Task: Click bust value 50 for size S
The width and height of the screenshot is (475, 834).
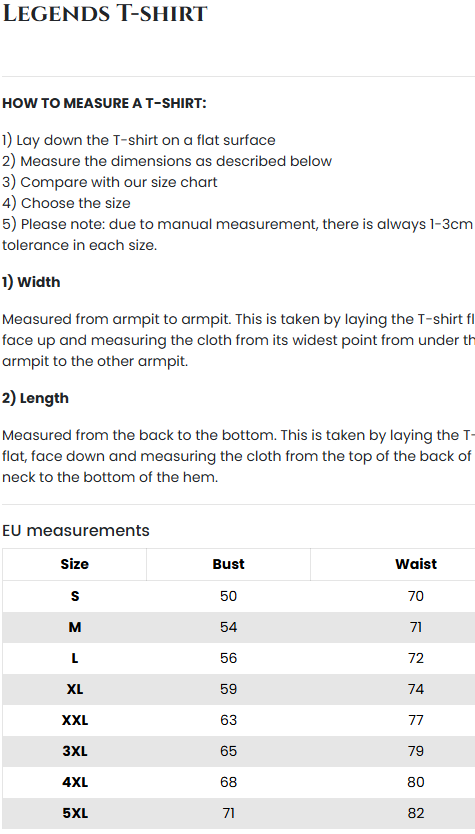Action: click(x=228, y=596)
